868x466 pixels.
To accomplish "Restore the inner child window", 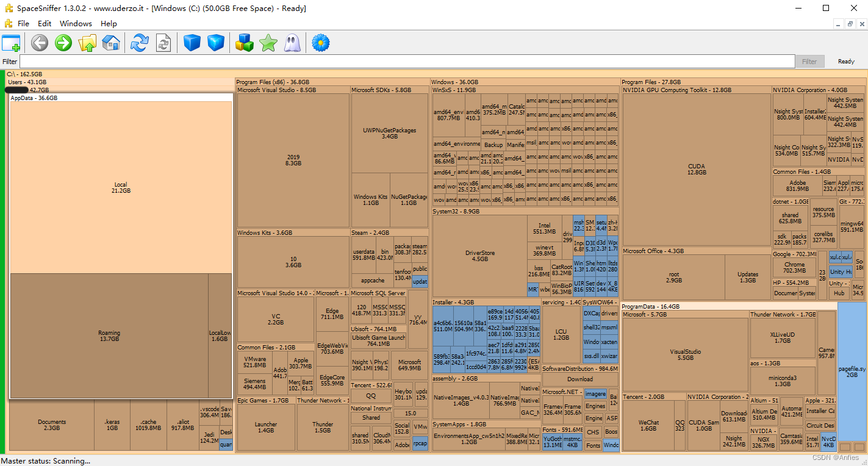I will (849, 24).
